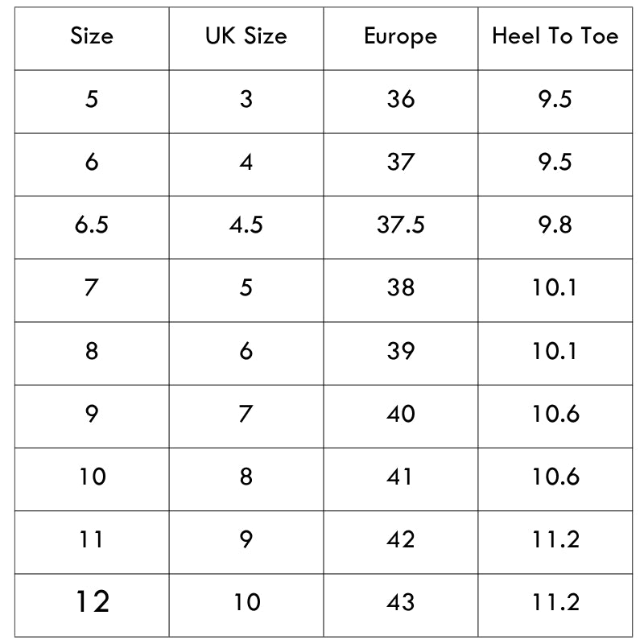This screenshot has width=644, height=644.
Task: Click Europe size 41 cell
Action: (x=400, y=477)
